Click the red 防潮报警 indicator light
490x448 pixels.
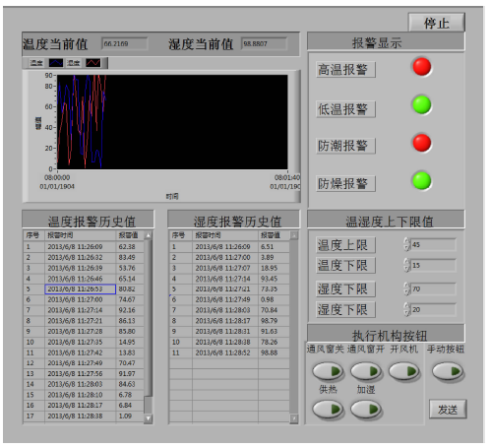tap(422, 143)
